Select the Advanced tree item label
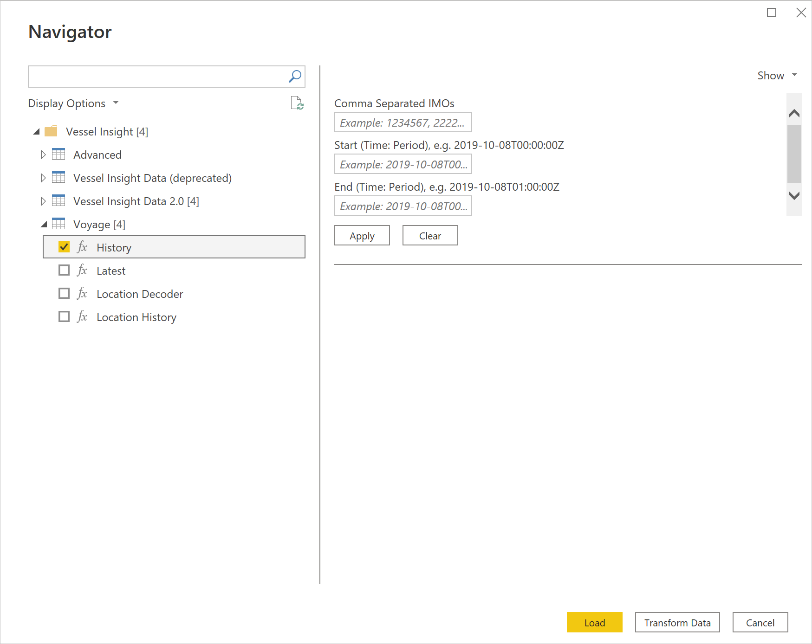 (97, 155)
